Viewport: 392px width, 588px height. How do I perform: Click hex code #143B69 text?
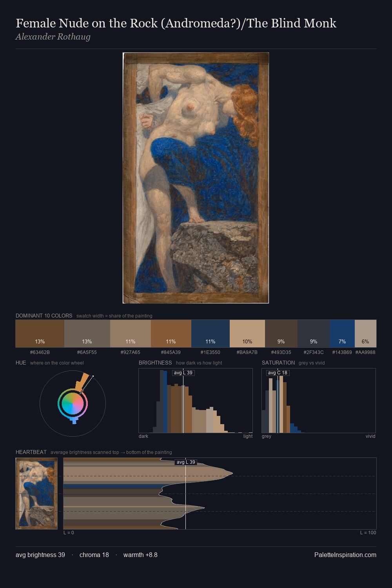342,352
